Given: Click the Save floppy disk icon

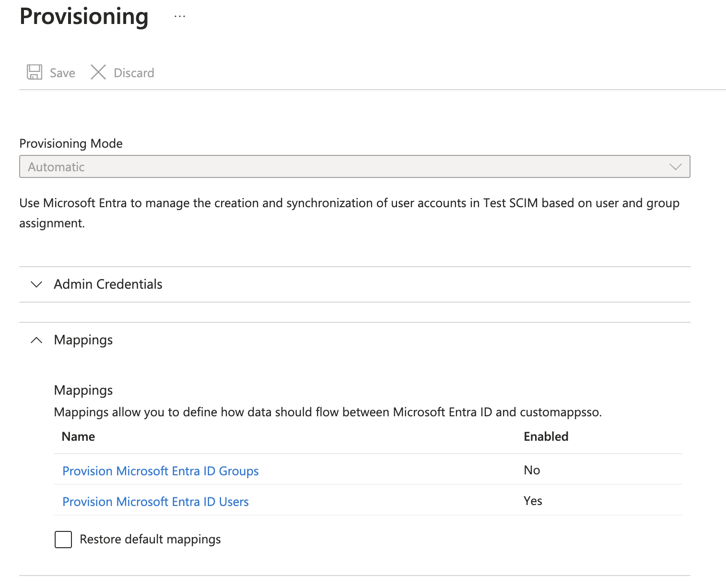Looking at the screenshot, I should point(35,72).
